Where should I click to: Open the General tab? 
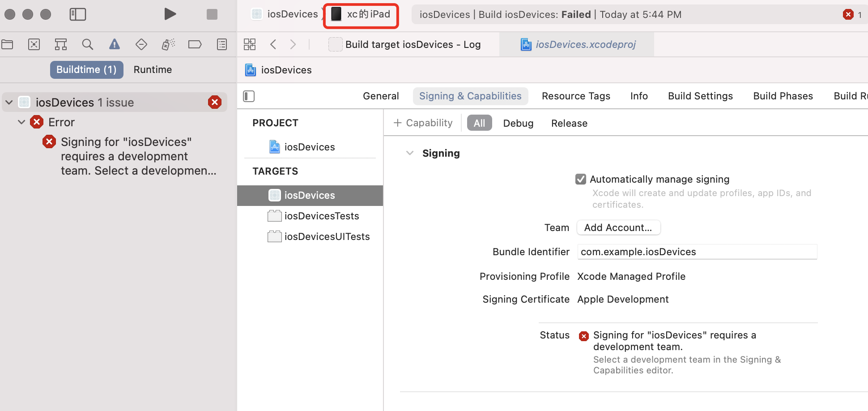tap(381, 96)
